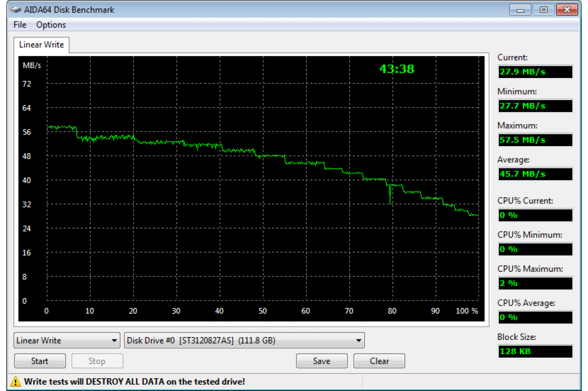Viewport: 588px width, 391px height.
Task: Click the CPU% Minimum value field
Action: pos(535,249)
